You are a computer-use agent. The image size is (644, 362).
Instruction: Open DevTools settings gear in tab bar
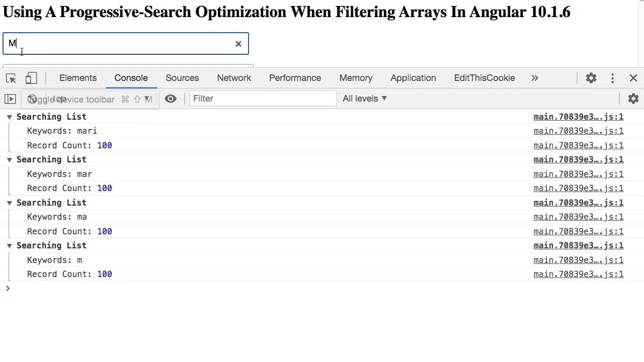point(591,78)
